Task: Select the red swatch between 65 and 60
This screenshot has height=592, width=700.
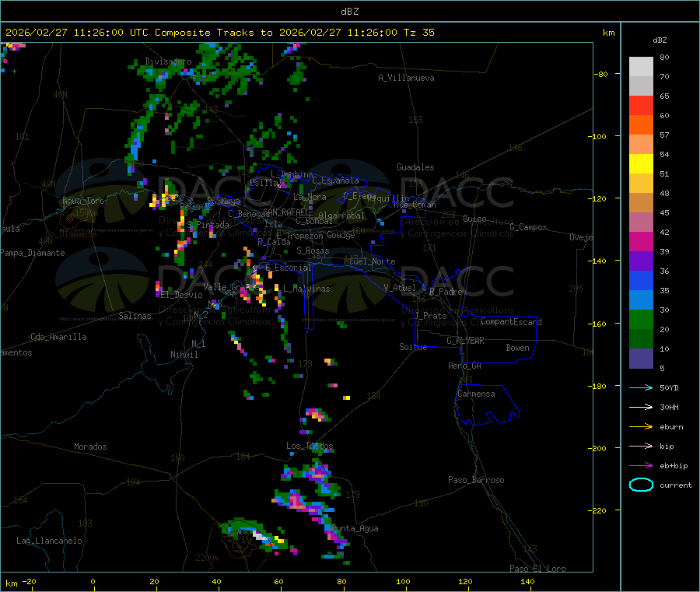Action: coord(641,105)
